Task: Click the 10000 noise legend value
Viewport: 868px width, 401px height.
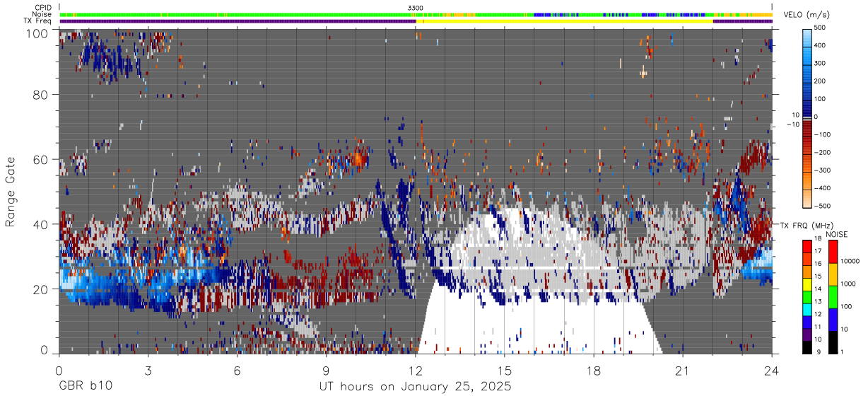Action: click(849, 262)
